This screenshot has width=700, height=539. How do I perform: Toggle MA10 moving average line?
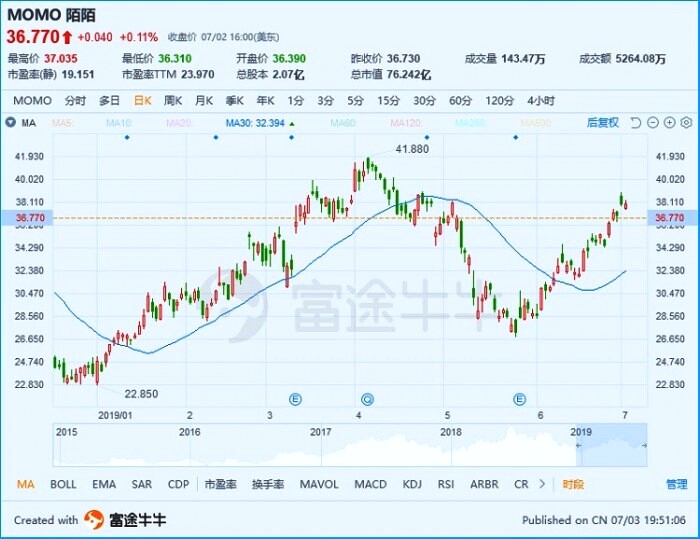119,123
